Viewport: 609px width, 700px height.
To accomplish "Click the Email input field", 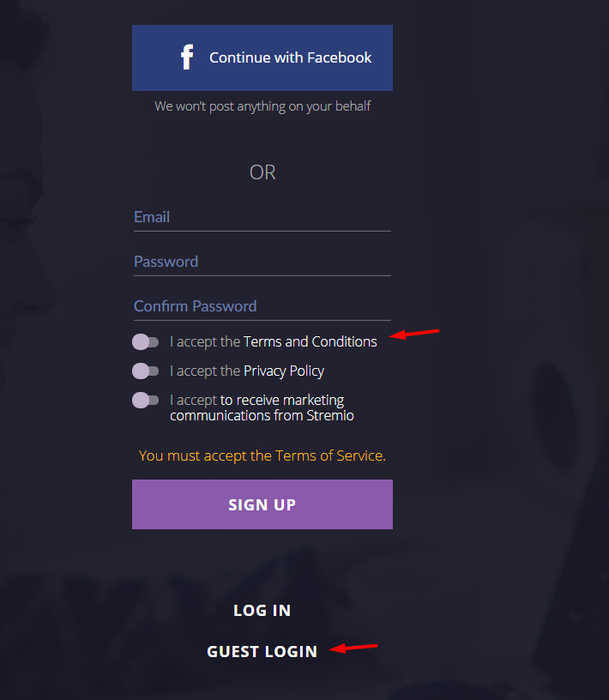I will (x=262, y=217).
